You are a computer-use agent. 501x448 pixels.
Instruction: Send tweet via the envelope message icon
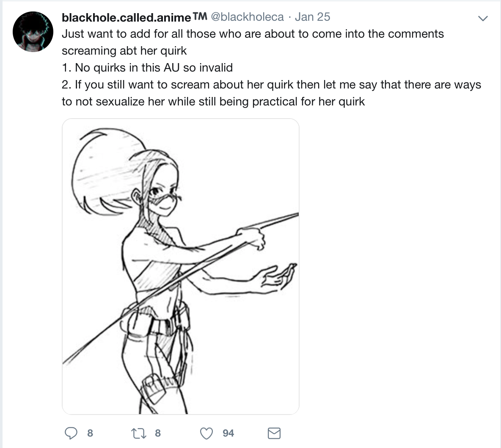click(274, 433)
